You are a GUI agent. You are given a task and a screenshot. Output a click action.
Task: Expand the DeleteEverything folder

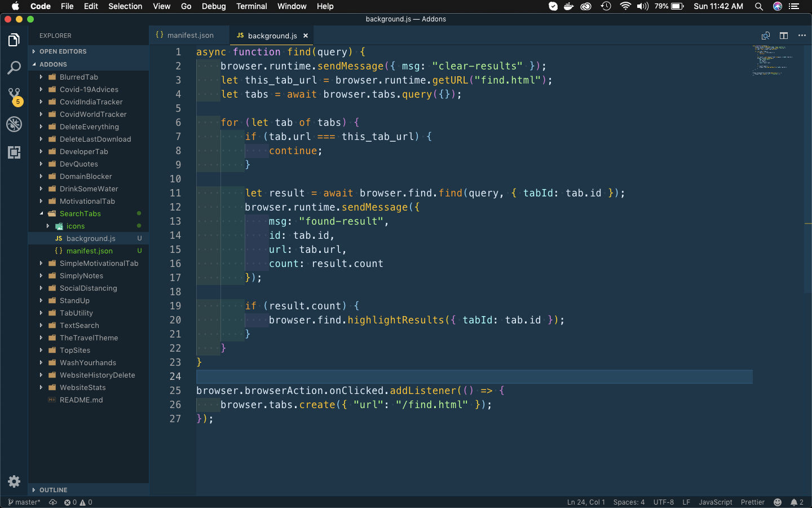click(x=89, y=127)
